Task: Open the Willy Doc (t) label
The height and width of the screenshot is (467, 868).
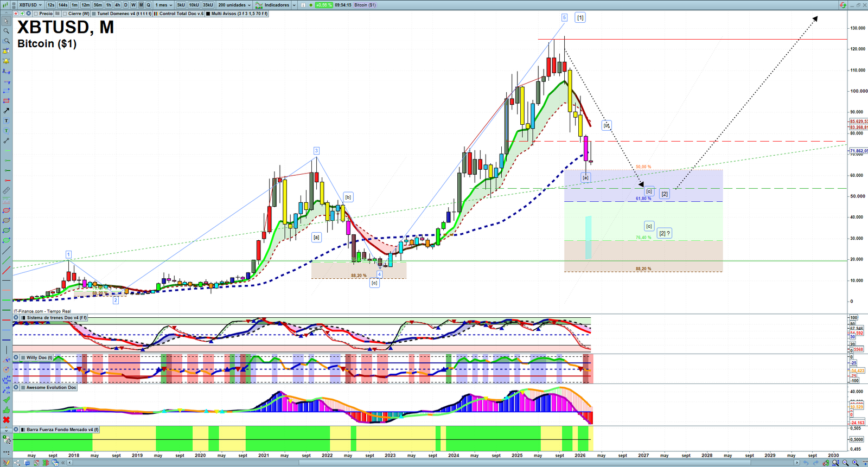Action: pos(40,358)
